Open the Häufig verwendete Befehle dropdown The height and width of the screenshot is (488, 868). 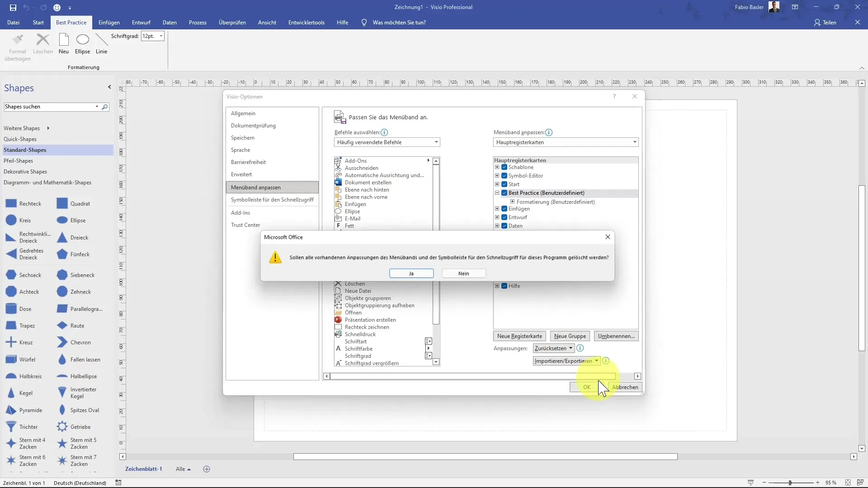pos(387,142)
